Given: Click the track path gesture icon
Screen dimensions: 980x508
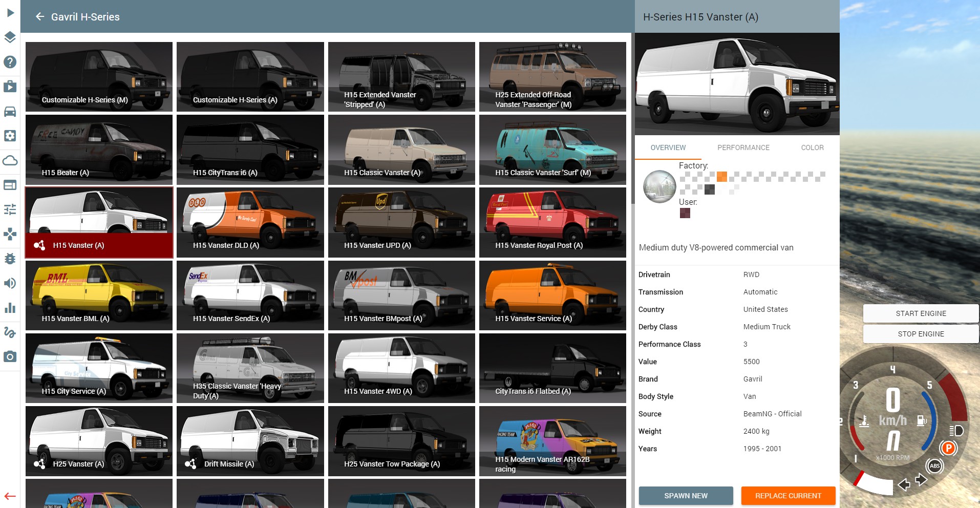Looking at the screenshot, I should tap(10, 332).
